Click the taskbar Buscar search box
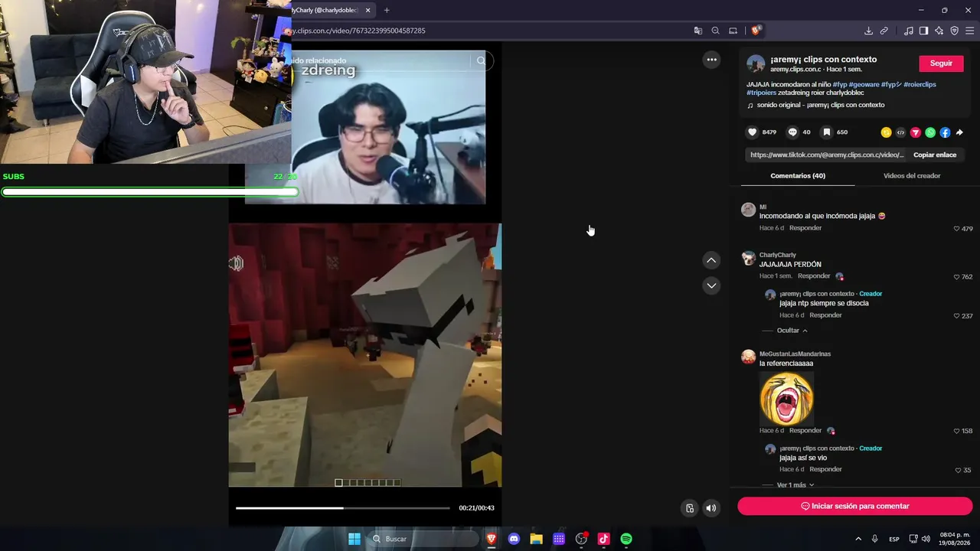The width and height of the screenshot is (980, 551). (x=423, y=539)
